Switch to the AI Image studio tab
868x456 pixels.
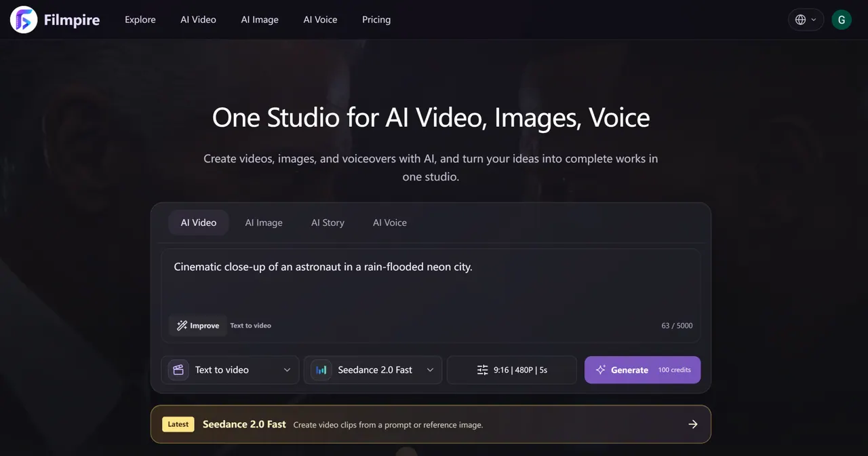[x=264, y=223]
